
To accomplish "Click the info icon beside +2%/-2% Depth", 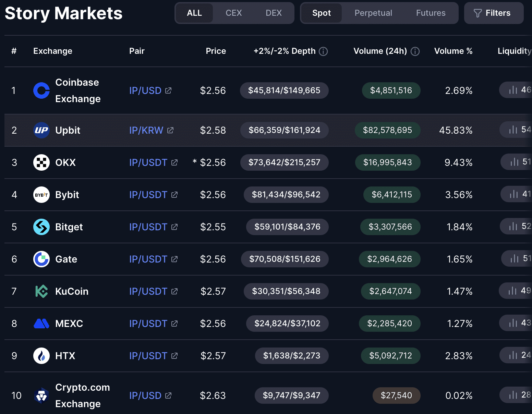I will [x=323, y=51].
